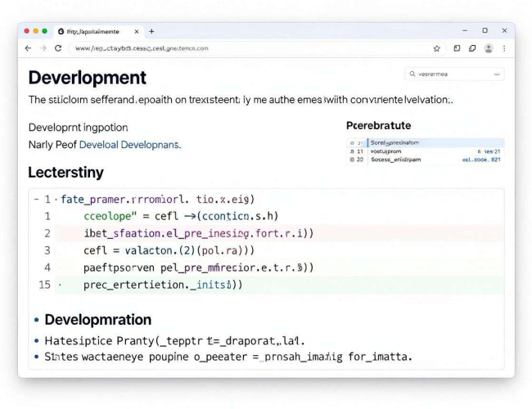
Task: Open a new tab with plus button
Action: click(x=151, y=32)
